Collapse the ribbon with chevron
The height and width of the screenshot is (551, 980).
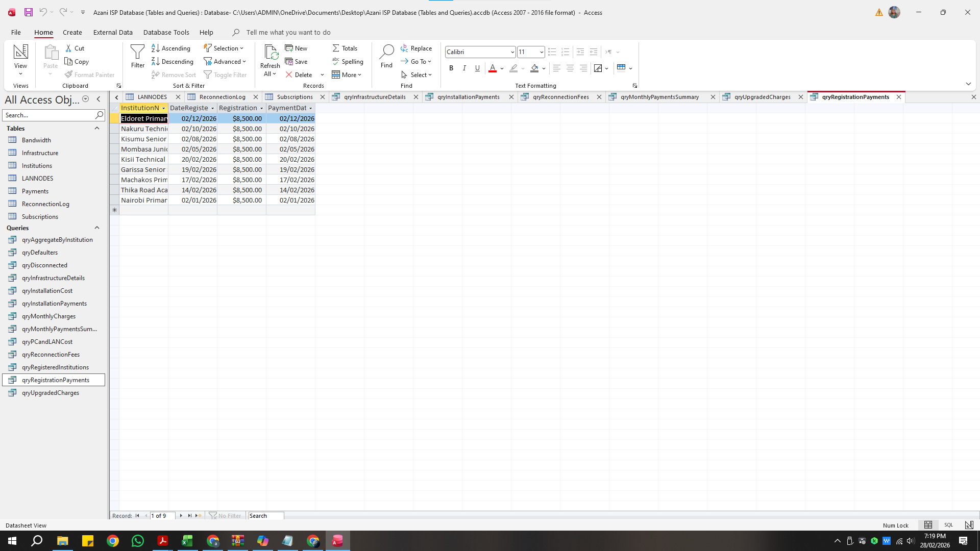coord(968,84)
